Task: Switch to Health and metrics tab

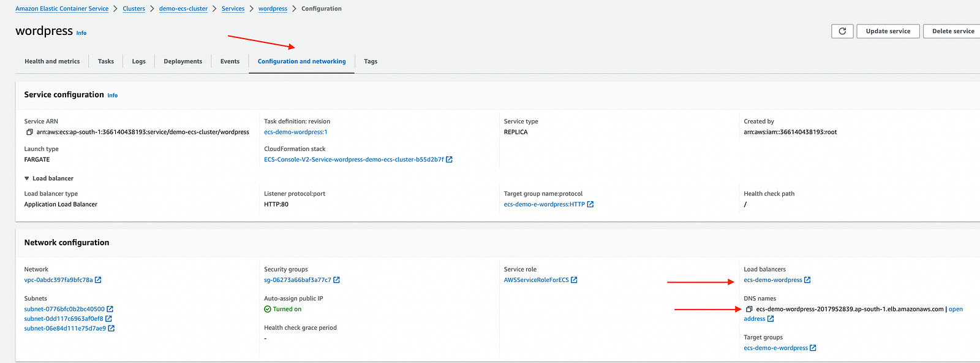Action: (52, 61)
